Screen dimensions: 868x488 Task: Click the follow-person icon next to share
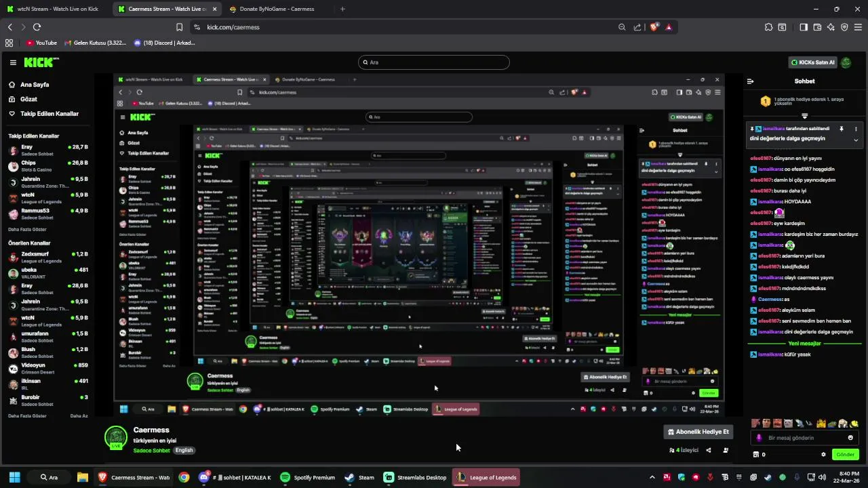coord(726,450)
